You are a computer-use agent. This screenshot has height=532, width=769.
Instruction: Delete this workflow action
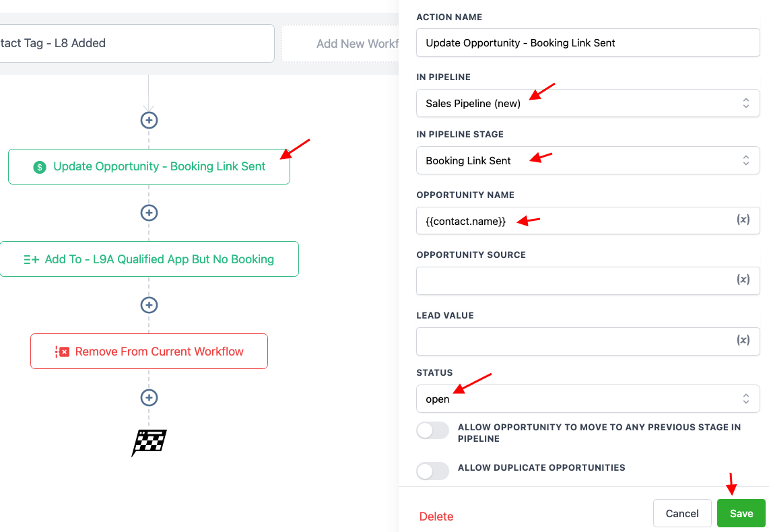(436, 516)
